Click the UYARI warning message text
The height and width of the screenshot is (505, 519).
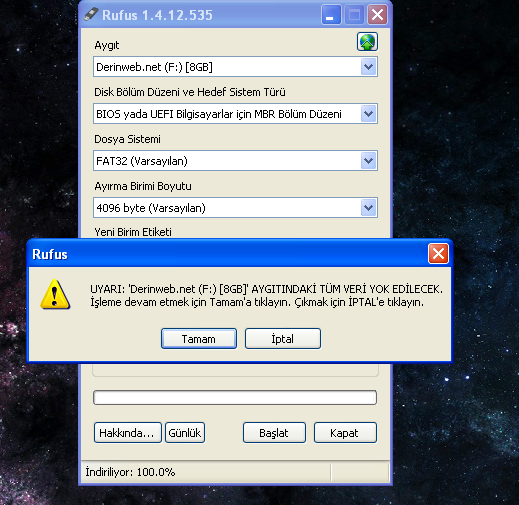coord(266,295)
